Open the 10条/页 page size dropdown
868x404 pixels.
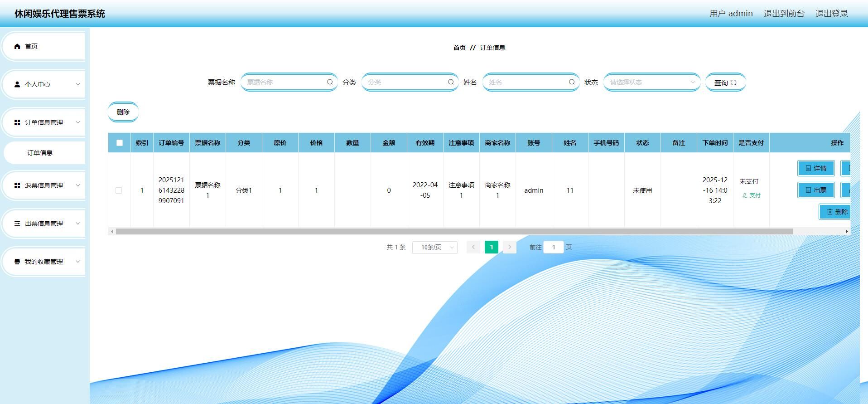pos(435,247)
